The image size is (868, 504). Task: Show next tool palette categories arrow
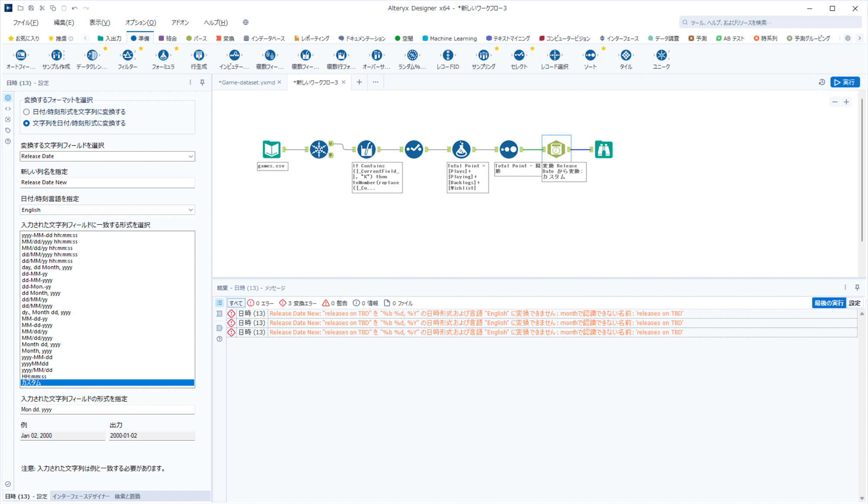[x=859, y=38]
